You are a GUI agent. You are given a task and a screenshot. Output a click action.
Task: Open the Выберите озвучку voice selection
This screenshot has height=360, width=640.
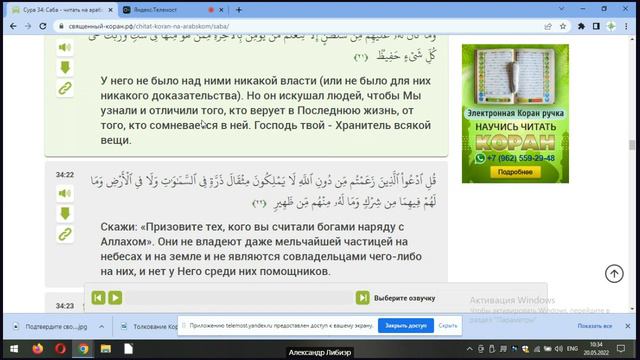pyautogui.click(x=404, y=298)
